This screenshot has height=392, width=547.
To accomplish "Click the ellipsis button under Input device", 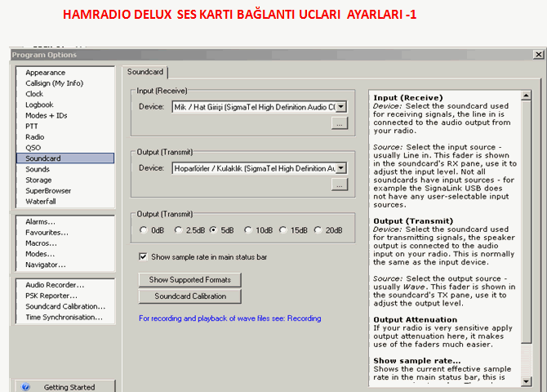I will [340, 123].
